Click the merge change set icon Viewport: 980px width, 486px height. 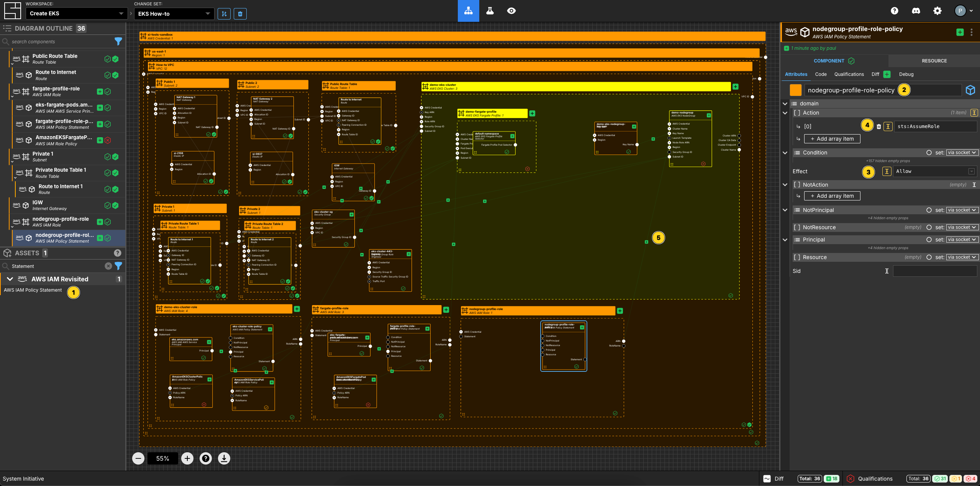click(x=224, y=14)
